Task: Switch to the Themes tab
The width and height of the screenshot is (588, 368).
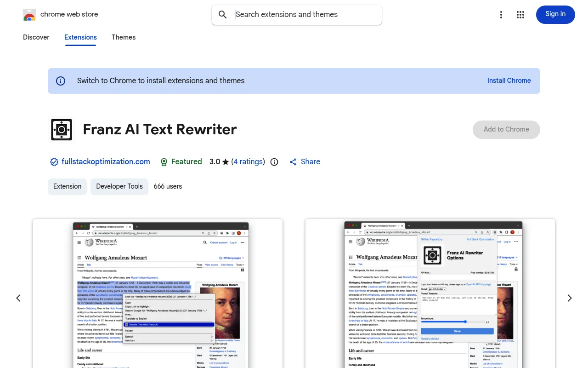Action: coord(124,37)
